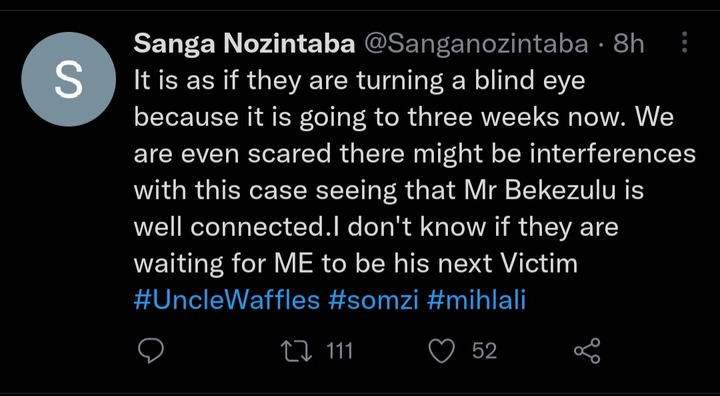Image resolution: width=720 pixels, height=396 pixels.
Task: Click the 'waiting for ME' closing line
Action: (355, 264)
